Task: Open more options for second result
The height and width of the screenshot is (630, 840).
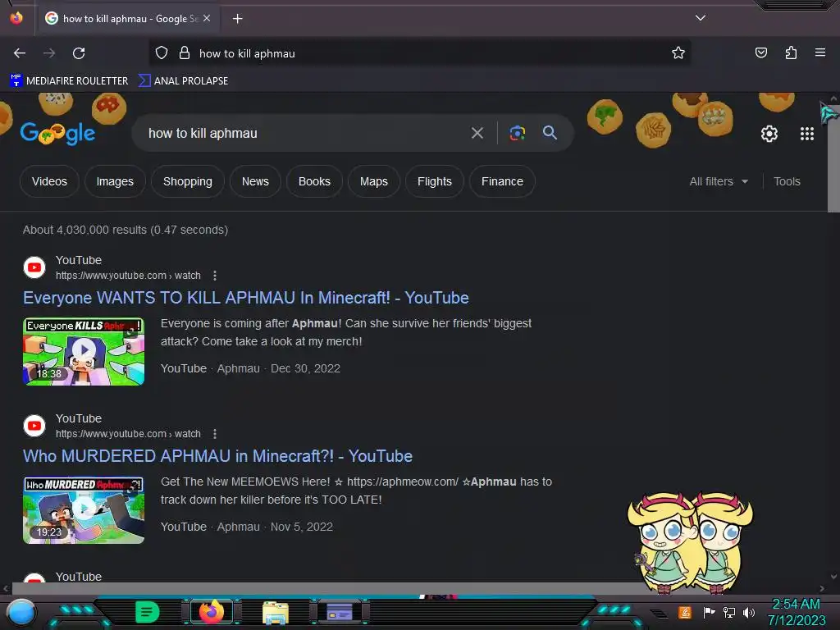Action: tap(215, 434)
